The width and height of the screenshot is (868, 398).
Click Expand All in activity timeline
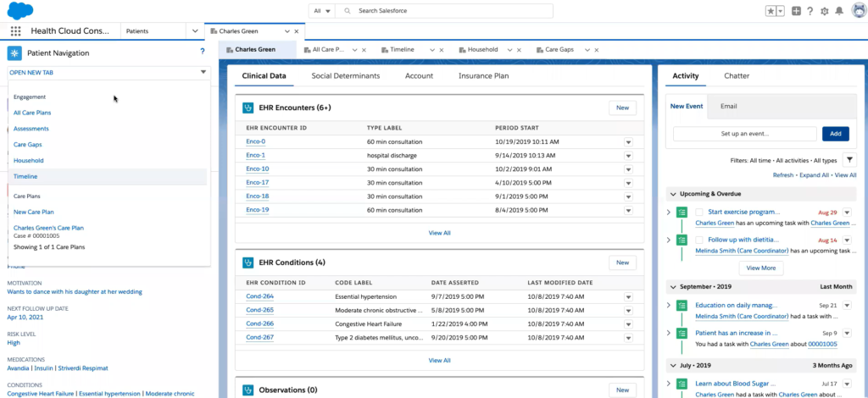click(813, 175)
